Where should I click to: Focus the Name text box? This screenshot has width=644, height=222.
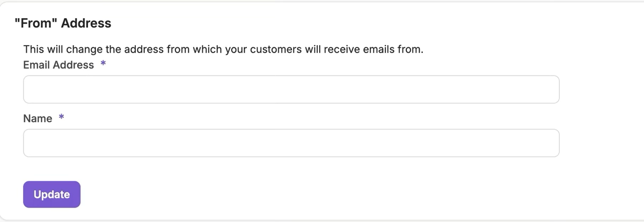point(291,143)
